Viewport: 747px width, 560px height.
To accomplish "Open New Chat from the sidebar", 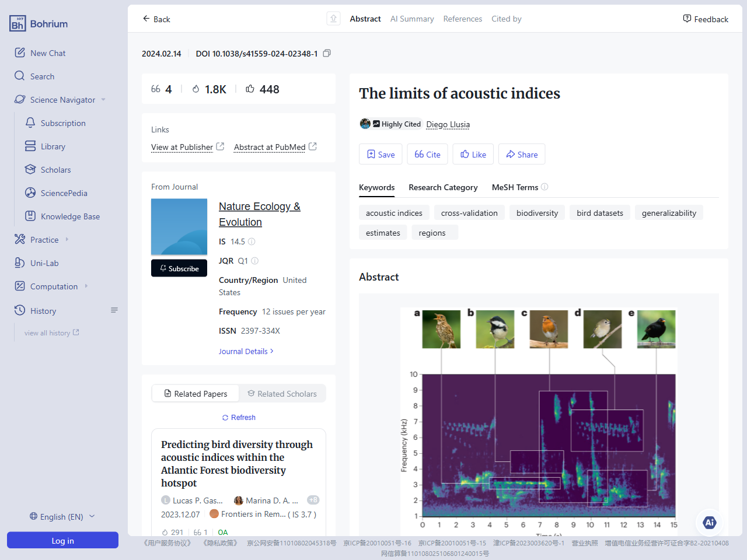I will [48, 52].
